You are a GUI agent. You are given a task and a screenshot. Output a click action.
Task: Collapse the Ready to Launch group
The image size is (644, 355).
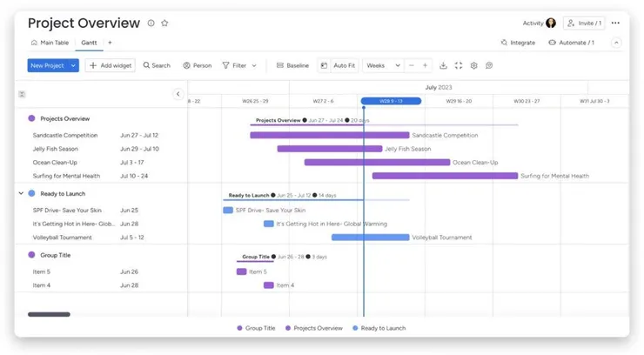coord(21,193)
